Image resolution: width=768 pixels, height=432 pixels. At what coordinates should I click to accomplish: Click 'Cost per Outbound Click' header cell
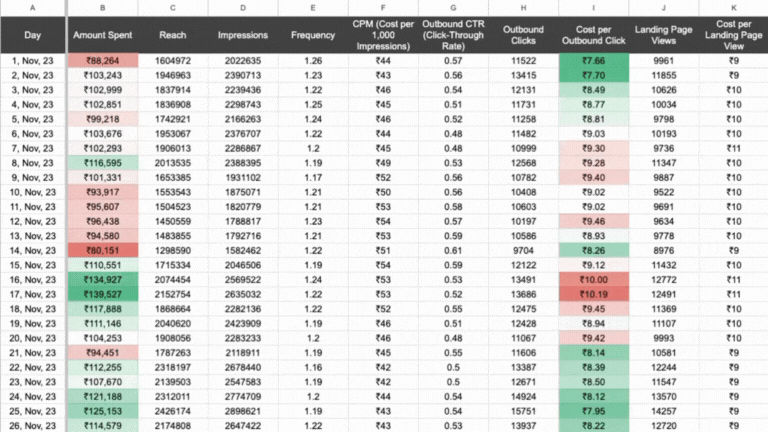[x=593, y=35]
